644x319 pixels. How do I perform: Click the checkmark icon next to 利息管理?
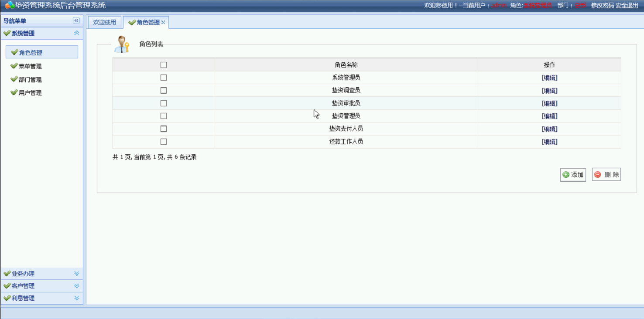tap(7, 298)
